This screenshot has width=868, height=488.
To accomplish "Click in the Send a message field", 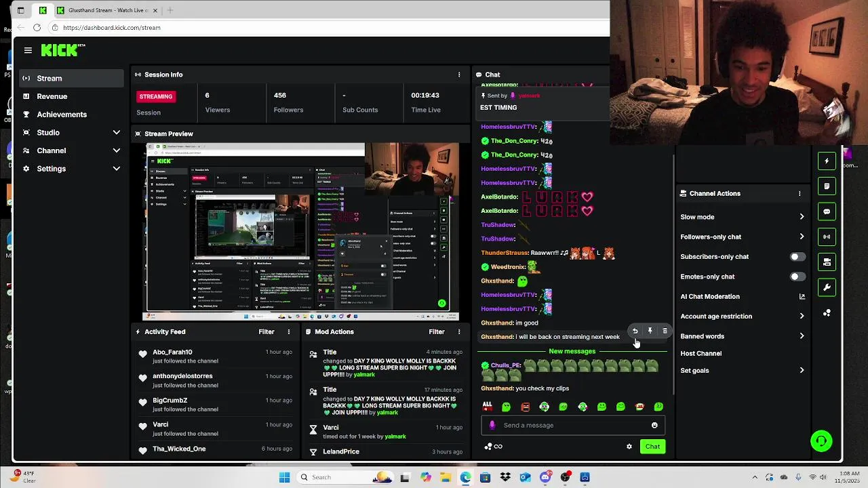I will (x=573, y=425).
